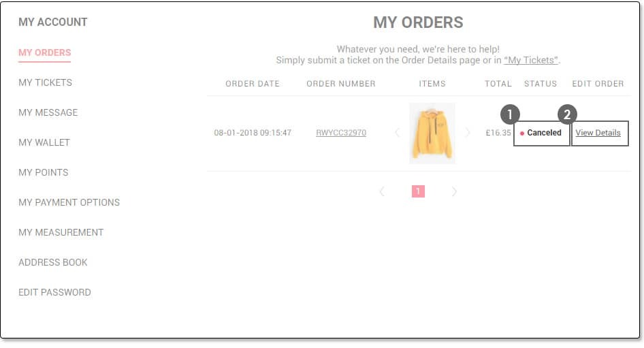Click the next item arrow beside hoodie image
Viewport: 644px width, 348px height.
[x=468, y=133]
